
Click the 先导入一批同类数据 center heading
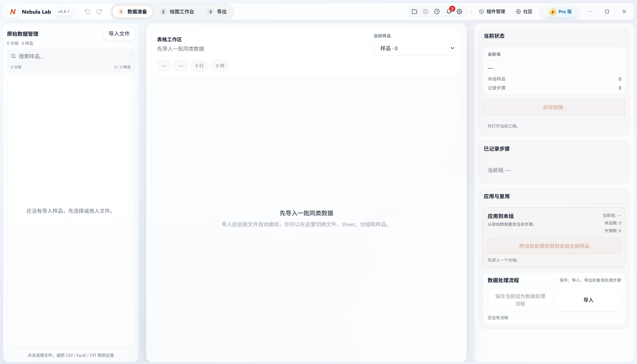pyautogui.click(x=306, y=213)
